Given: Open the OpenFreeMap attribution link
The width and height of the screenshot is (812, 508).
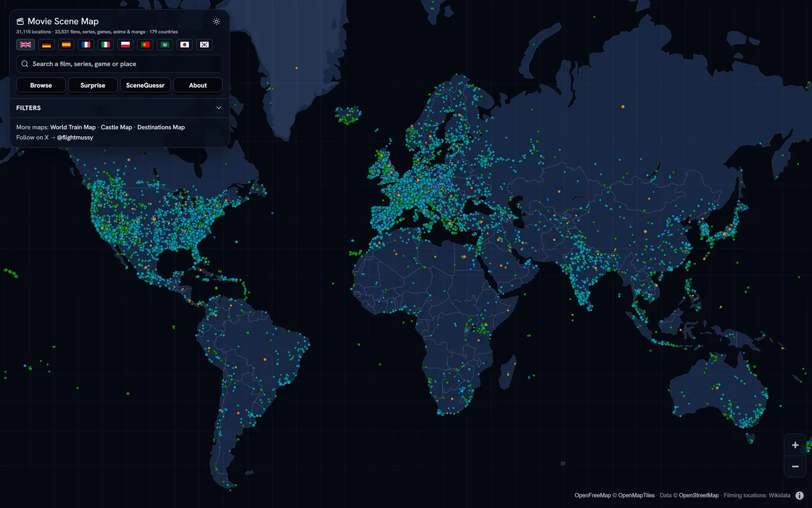Looking at the screenshot, I should [593, 495].
